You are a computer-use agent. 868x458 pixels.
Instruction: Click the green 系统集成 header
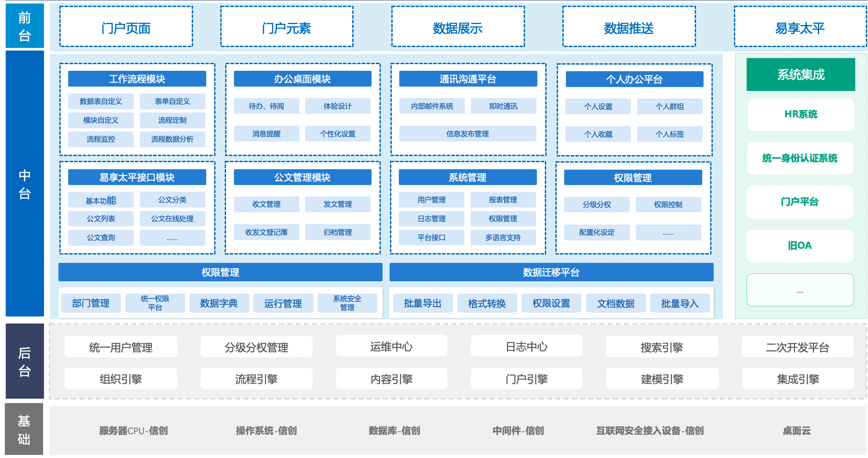(x=801, y=74)
